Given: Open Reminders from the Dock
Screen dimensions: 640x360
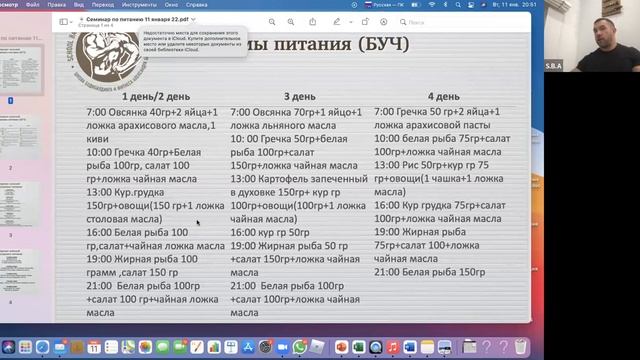Looking at the screenshot, I should point(111,347).
